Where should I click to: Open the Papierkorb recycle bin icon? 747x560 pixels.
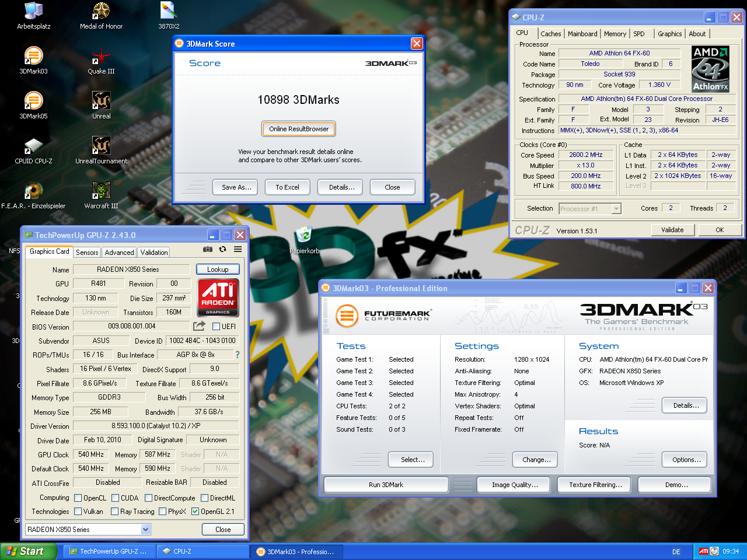(x=304, y=240)
